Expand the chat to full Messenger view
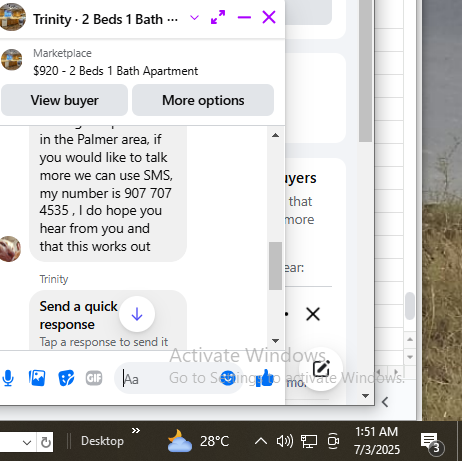This screenshot has width=462, height=461. 218,17
